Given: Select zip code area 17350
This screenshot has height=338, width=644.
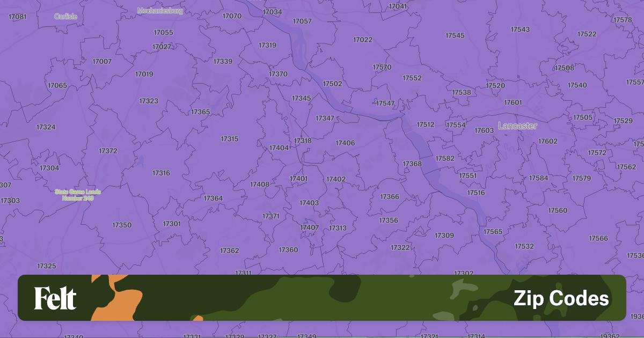Looking at the screenshot, I should [122, 225].
